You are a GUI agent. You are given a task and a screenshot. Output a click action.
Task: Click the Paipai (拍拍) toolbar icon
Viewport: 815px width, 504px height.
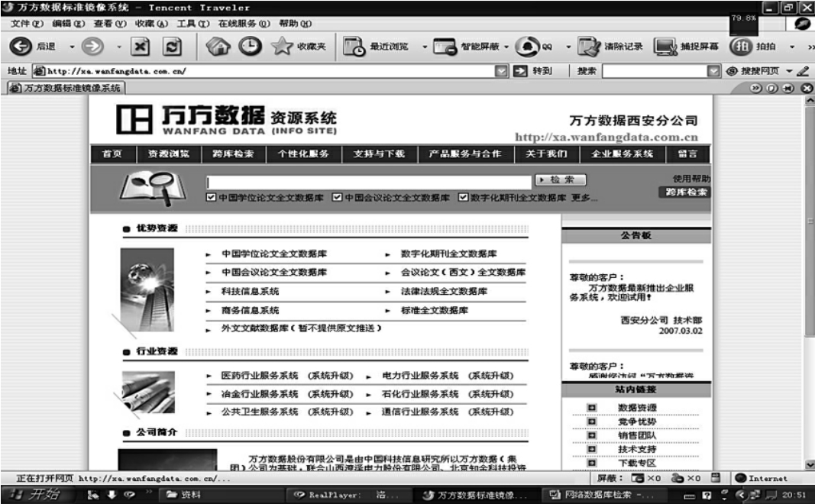pyautogui.click(x=741, y=47)
